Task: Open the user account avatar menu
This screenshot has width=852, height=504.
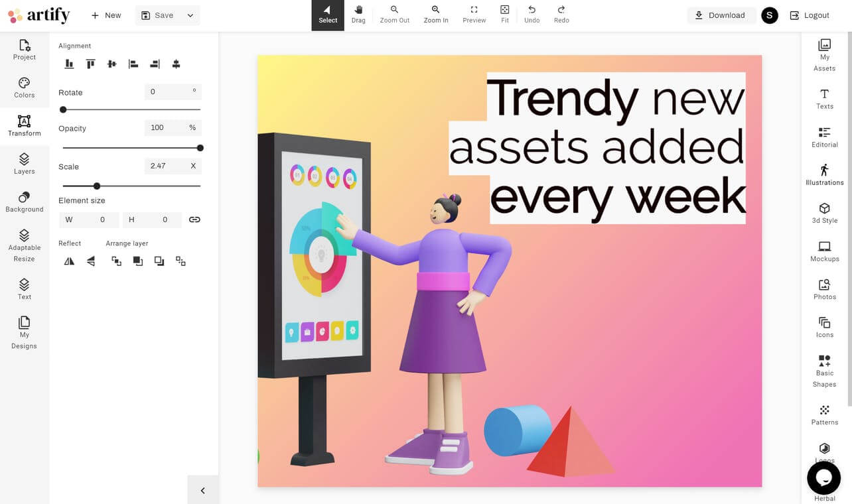Action: [x=769, y=15]
